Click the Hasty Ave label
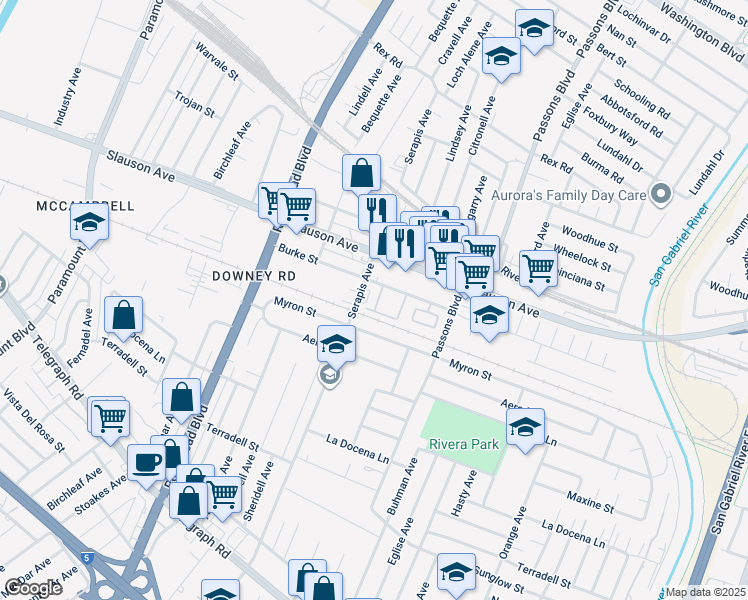Screen dimensions: 748x600 [464, 493]
